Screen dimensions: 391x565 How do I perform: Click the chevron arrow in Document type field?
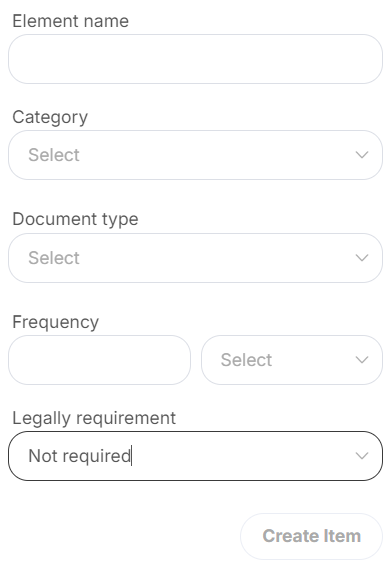click(x=361, y=258)
